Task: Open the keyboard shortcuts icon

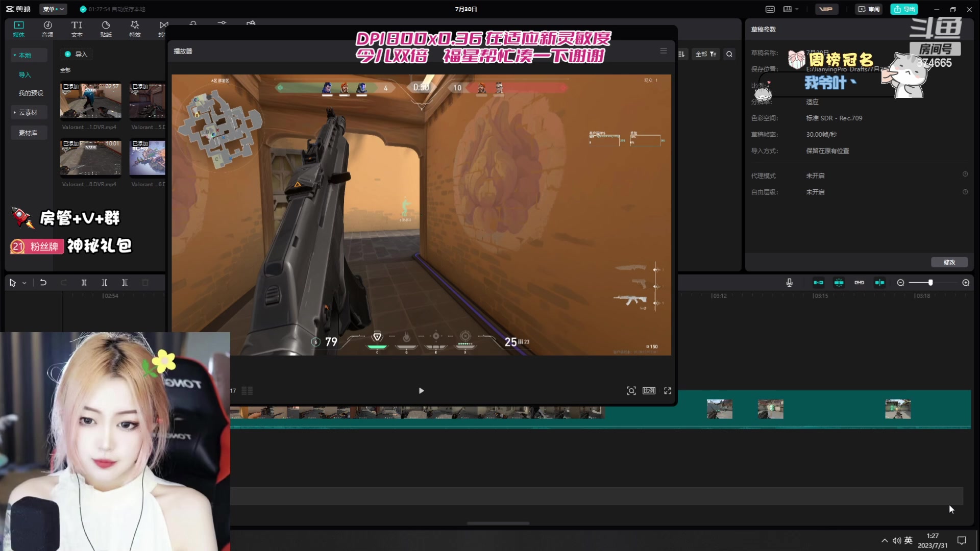Action: tap(770, 9)
